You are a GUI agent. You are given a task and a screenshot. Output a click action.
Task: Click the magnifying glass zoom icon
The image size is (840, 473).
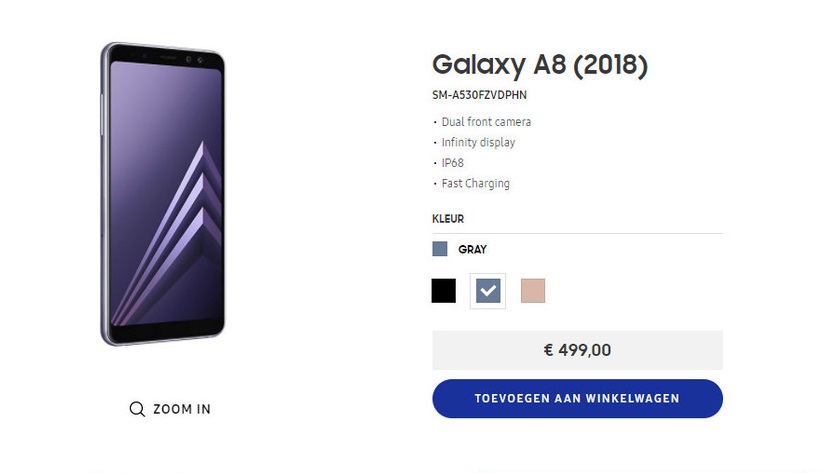pyautogui.click(x=137, y=409)
